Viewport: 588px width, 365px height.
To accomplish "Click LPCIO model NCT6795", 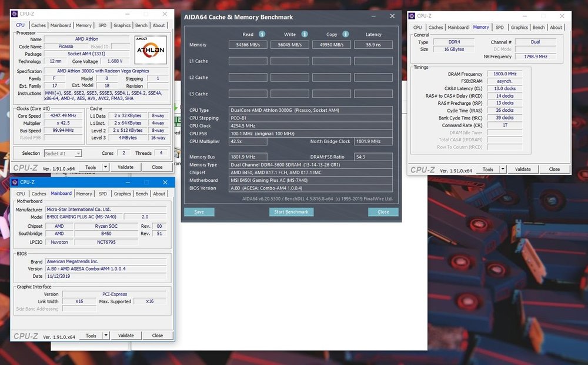I will click(x=106, y=242).
